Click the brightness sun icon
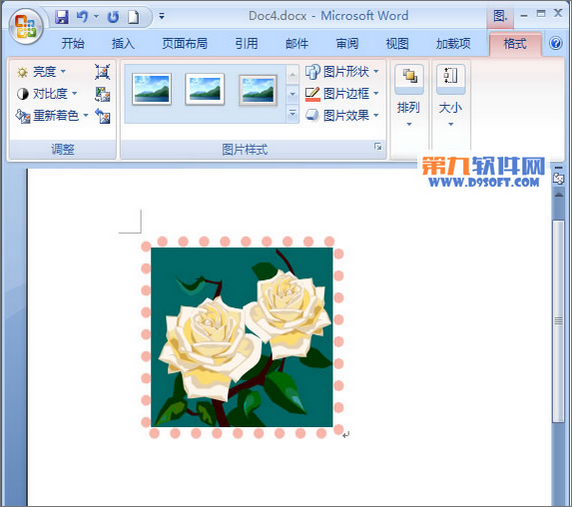 22,72
